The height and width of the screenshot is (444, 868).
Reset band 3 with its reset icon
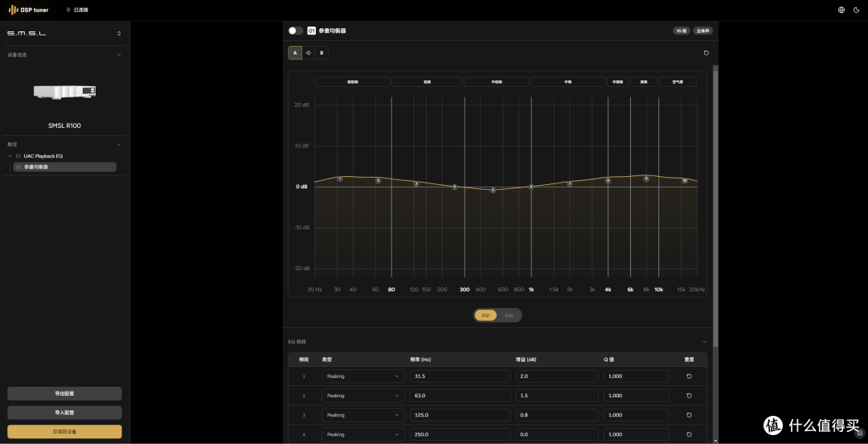point(690,415)
